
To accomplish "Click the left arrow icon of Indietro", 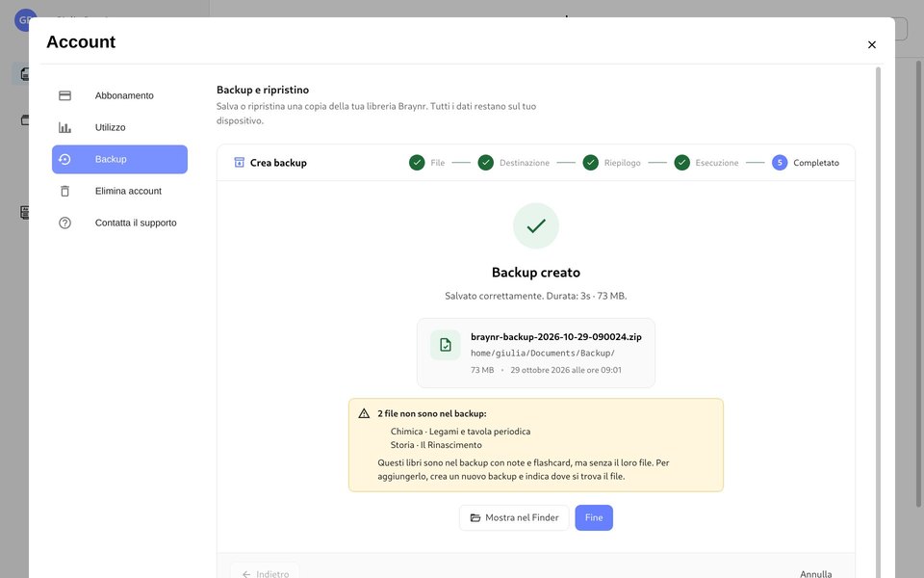I will click(x=246, y=574).
